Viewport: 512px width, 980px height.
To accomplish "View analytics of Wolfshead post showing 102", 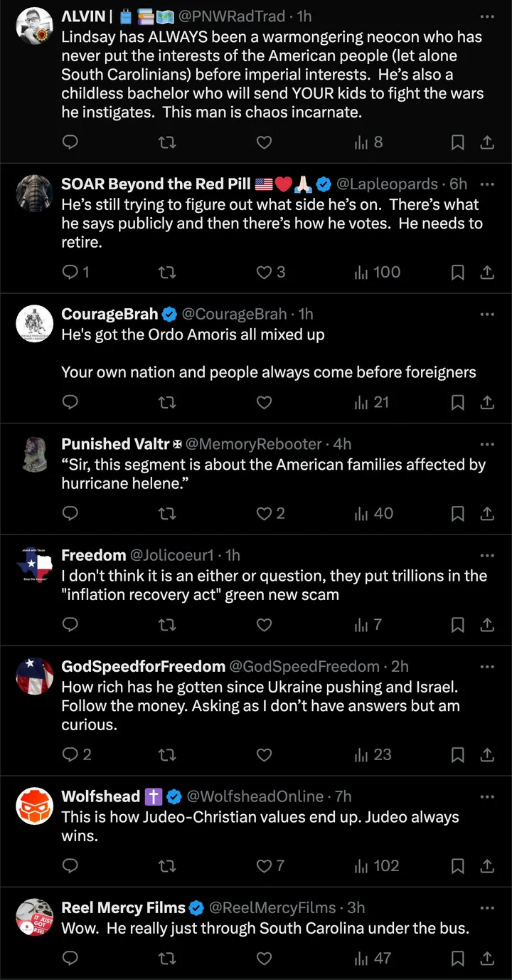I will (377, 865).
